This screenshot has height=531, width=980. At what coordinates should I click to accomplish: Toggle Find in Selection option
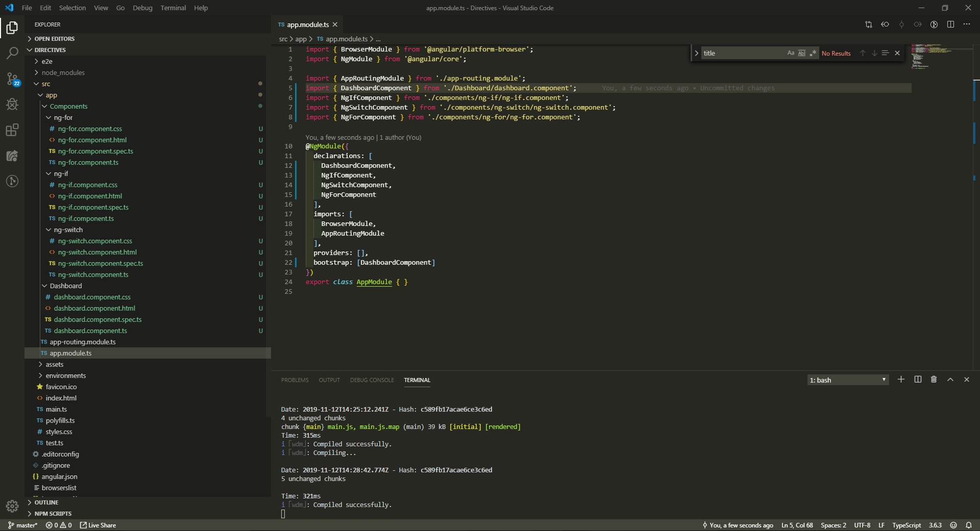pyautogui.click(x=886, y=53)
